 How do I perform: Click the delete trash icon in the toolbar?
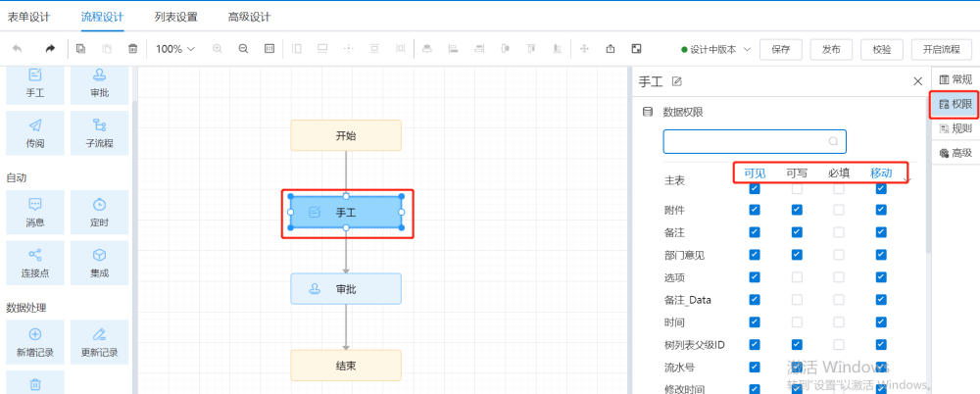pyautogui.click(x=133, y=49)
